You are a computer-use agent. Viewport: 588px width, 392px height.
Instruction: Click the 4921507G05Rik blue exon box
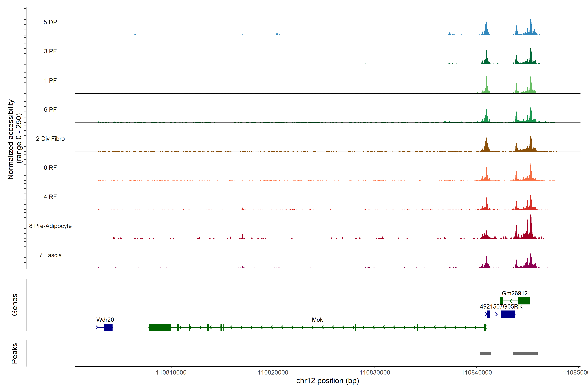tap(508, 314)
